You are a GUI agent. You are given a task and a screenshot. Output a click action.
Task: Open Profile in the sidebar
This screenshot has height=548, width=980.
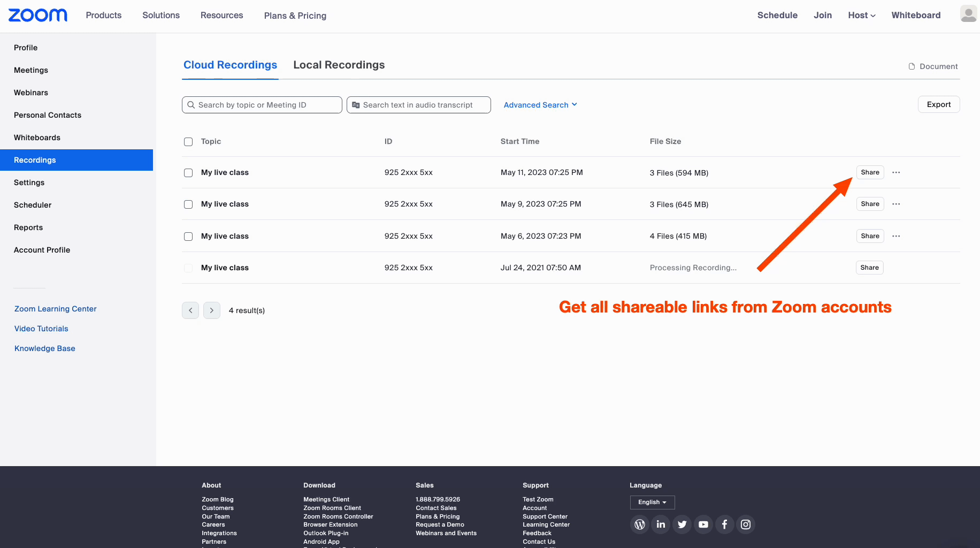click(x=26, y=48)
